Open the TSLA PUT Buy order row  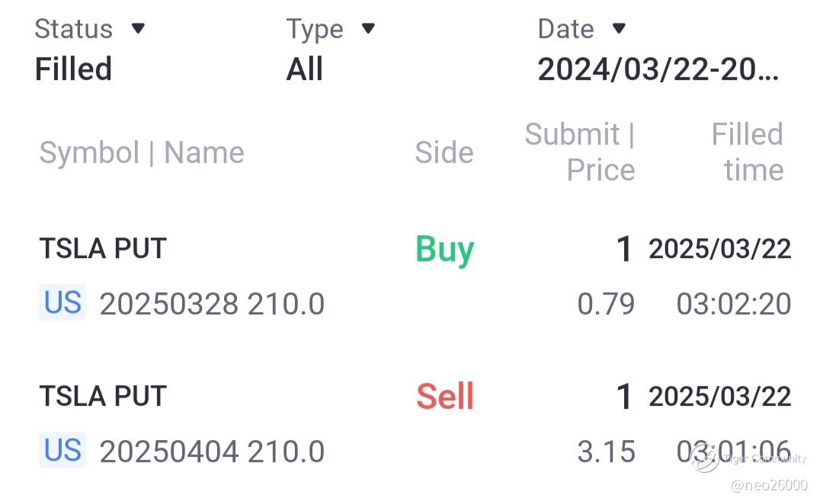(x=103, y=249)
